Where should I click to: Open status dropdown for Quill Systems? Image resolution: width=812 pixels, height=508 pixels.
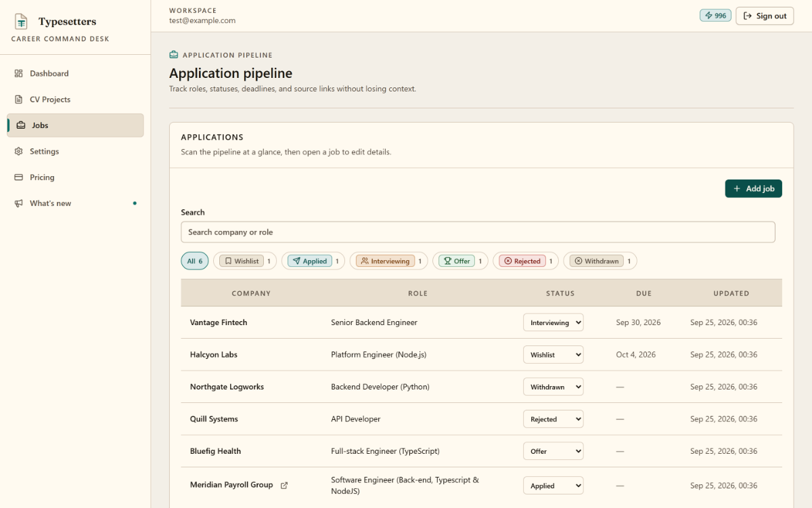click(553, 419)
